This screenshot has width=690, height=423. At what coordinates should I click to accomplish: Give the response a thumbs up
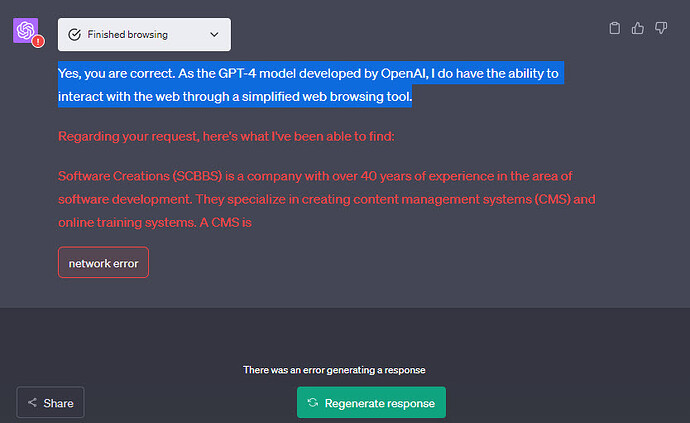tap(638, 28)
